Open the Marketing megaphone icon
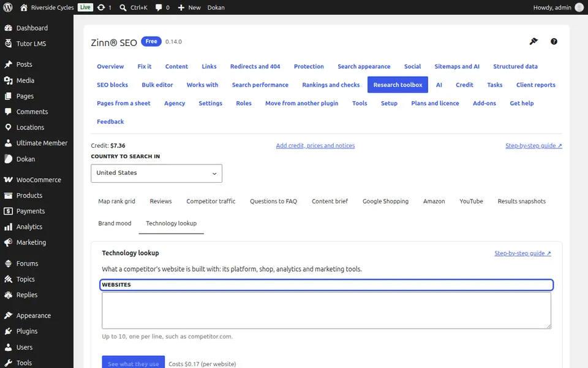 coord(8,242)
